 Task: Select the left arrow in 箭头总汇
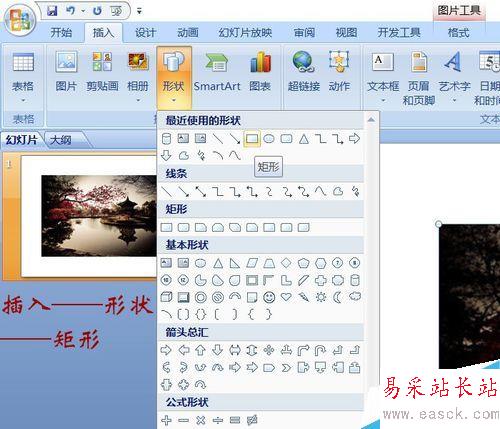click(184, 350)
